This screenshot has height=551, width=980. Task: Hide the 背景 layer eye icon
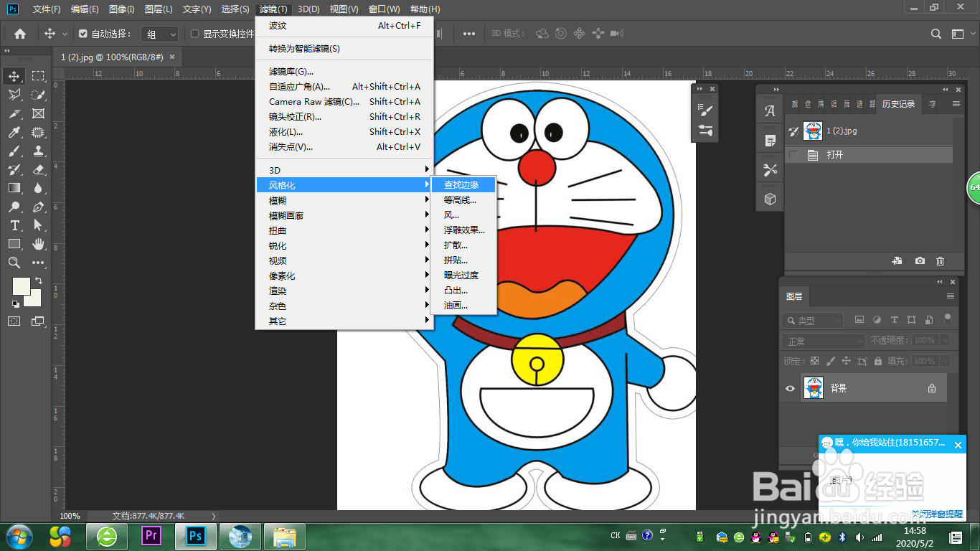click(x=790, y=388)
